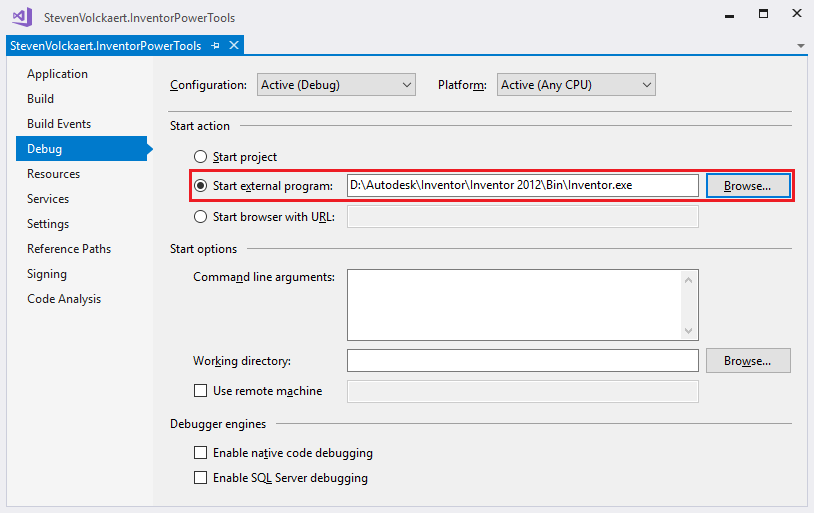Go to the Build page
This screenshot has width=814, height=513.
click(40, 99)
